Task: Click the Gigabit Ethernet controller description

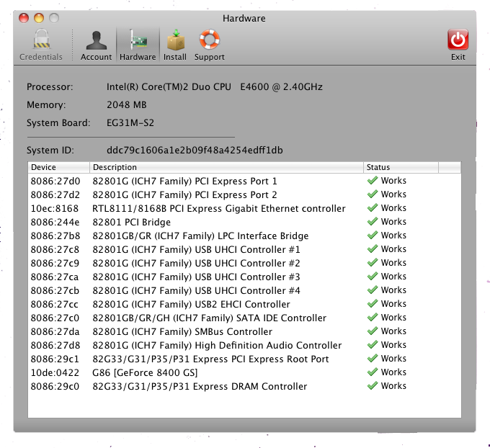Action: [x=219, y=209]
